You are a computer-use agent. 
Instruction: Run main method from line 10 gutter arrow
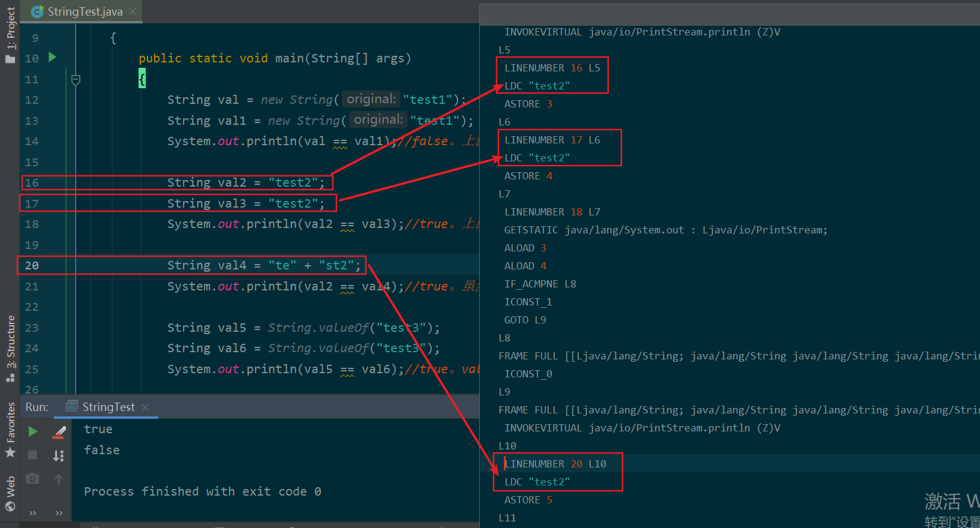(x=52, y=58)
